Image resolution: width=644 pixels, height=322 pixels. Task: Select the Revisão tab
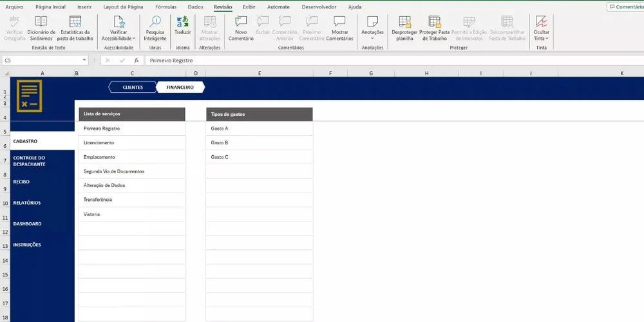(x=223, y=7)
